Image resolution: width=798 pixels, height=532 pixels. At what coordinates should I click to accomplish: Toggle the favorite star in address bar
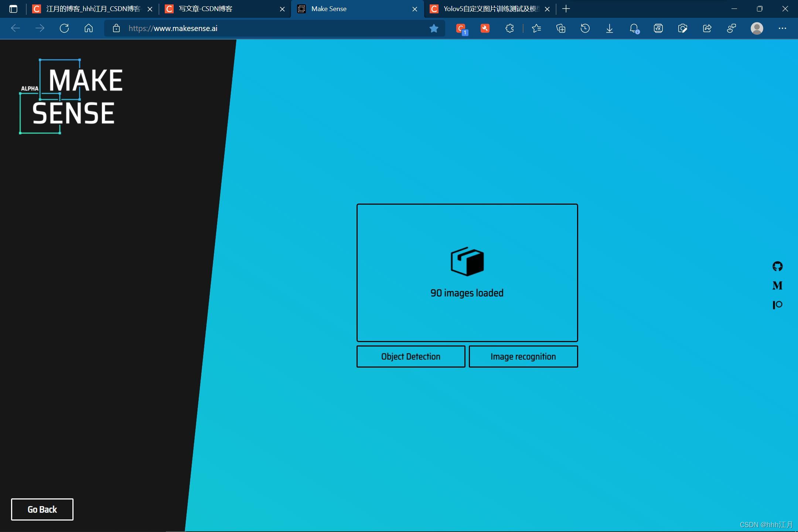coord(434,28)
